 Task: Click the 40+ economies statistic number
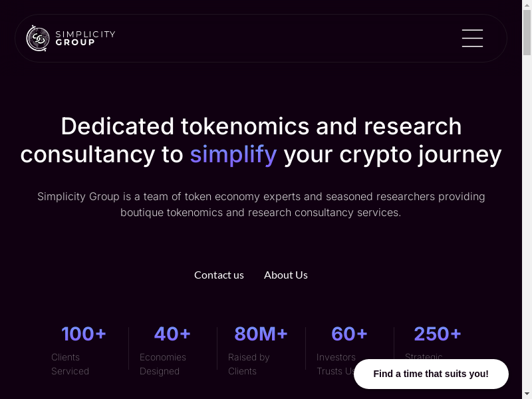tap(172, 334)
